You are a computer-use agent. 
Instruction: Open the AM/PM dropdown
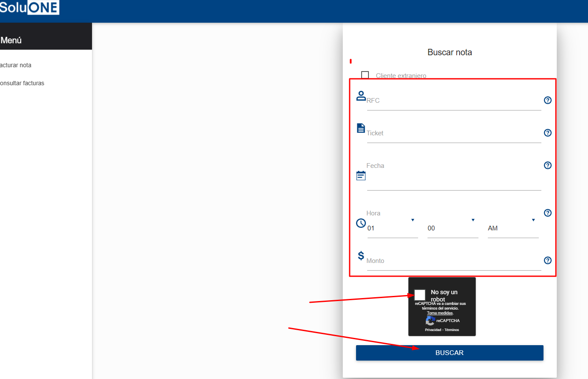(513, 228)
